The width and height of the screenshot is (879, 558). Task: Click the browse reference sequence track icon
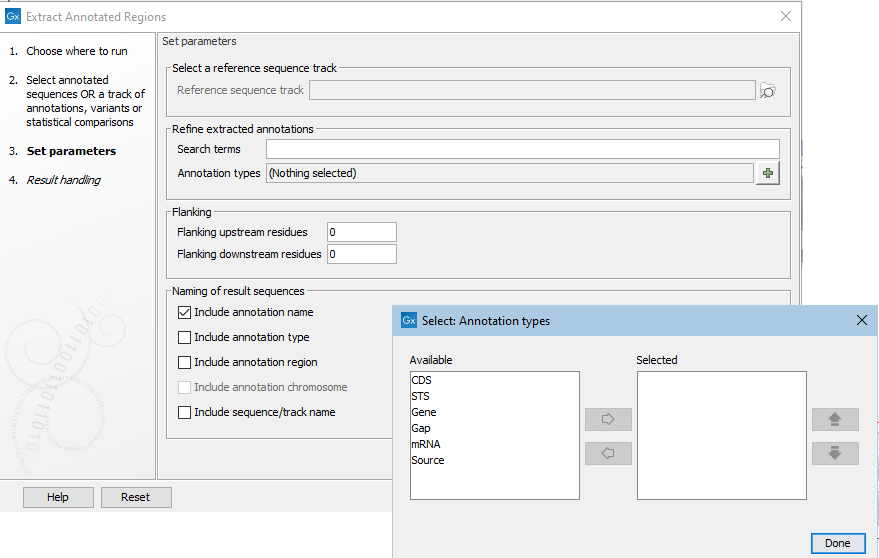pos(767,91)
